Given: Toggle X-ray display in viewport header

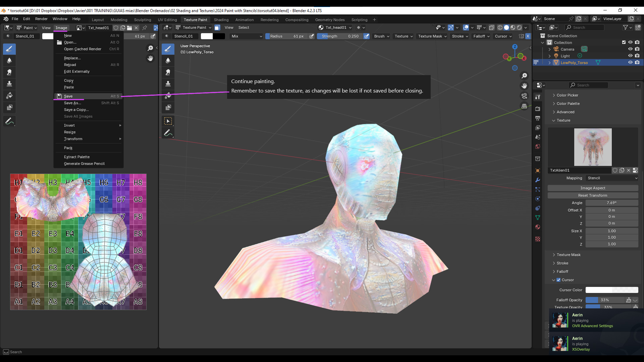Looking at the screenshot, I should click(x=492, y=27).
